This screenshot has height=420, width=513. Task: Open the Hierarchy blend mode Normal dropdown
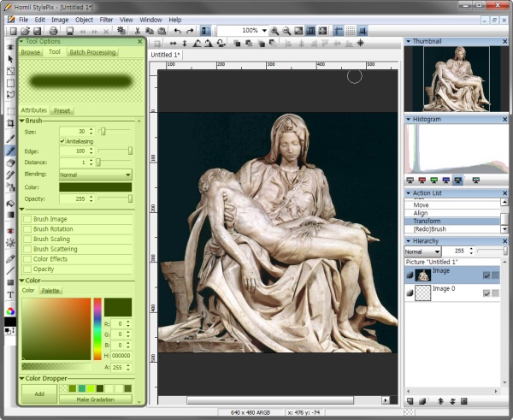click(x=422, y=251)
